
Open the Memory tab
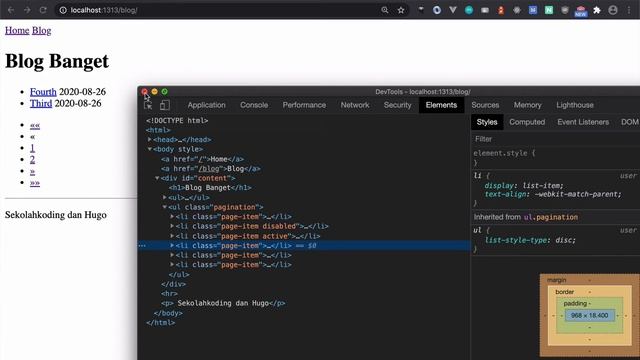527,105
